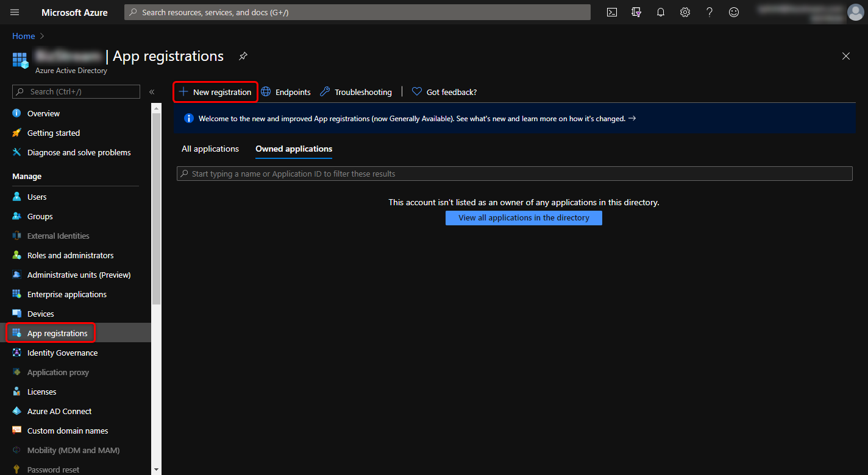Focus the global resource search box
Image resolution: width=868 pixels, height=475 pixels.
click(x=357, y=12)
